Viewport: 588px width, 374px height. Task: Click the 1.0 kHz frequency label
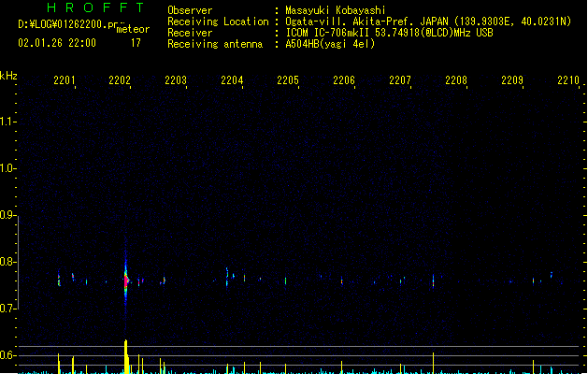7,168
